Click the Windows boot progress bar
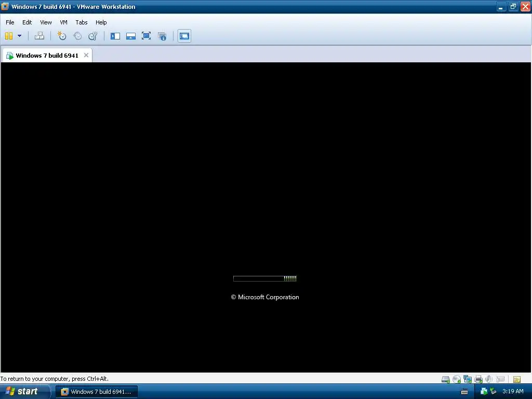The height and width of the screenshot is (399, 532). [265, 278]
